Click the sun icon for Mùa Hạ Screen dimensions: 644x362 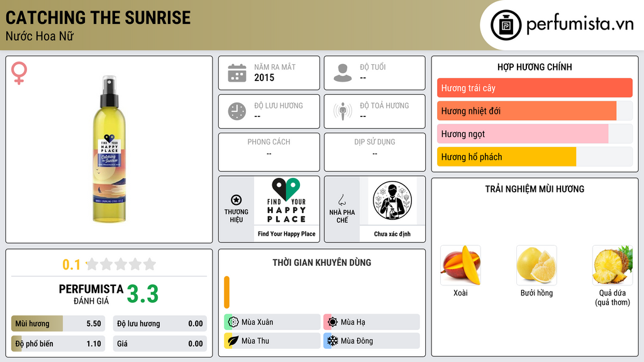333,322
